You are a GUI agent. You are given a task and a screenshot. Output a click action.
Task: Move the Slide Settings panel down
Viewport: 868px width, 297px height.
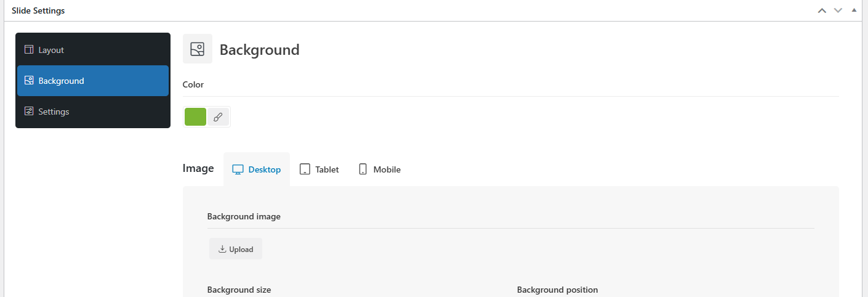point(838,10)
